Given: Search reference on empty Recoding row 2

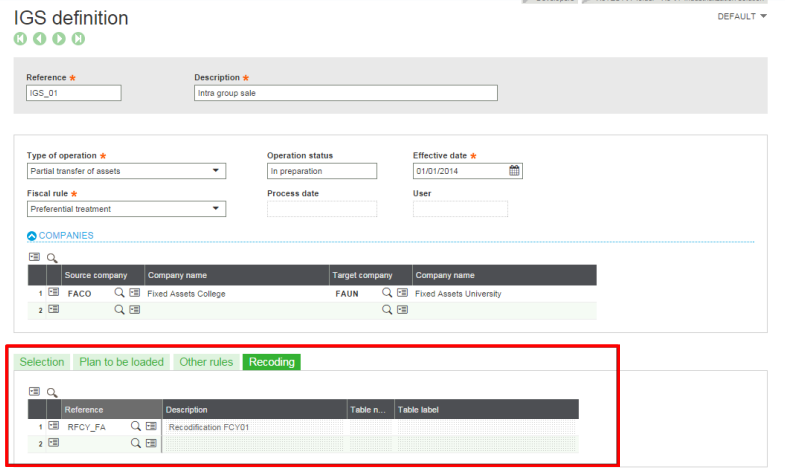Looking at the screenshot, I should pos(136,443).
